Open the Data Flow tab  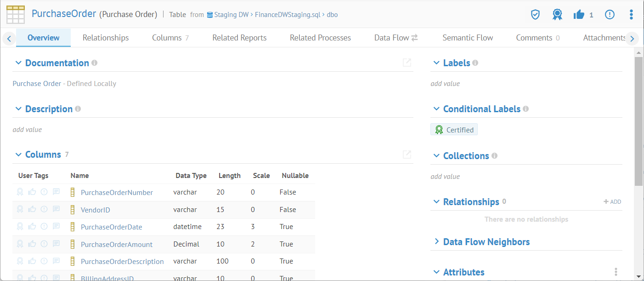395,38
